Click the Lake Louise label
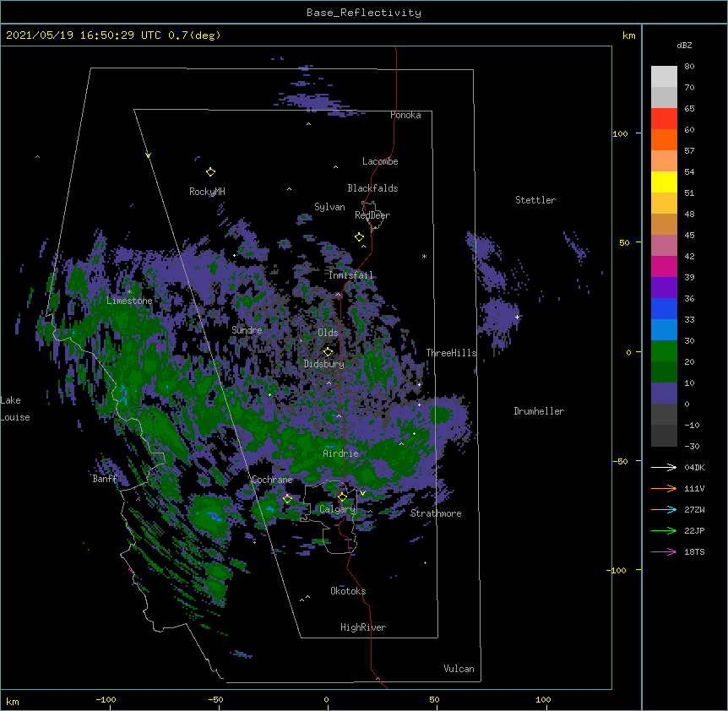This screenshot has width=728, height=711. coord(15,409)
